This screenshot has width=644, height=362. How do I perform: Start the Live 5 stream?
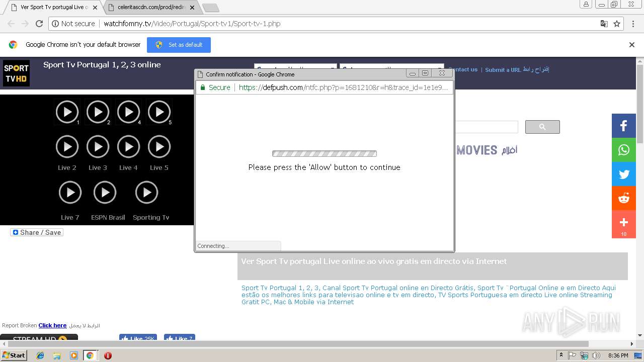coord(159,147)
